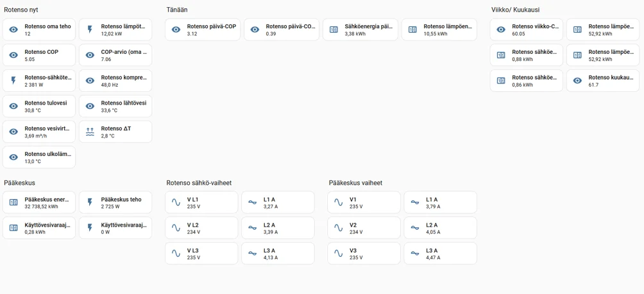Open Käyttövesivaraaja 0 W power card

pos(115,228)
